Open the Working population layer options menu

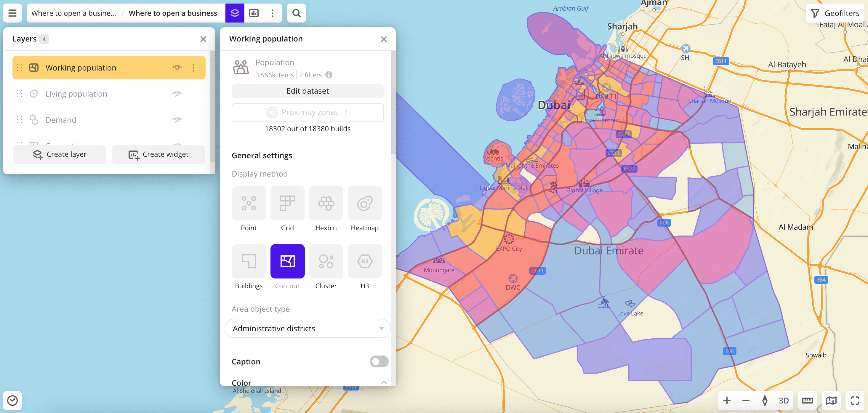(193, 68)
